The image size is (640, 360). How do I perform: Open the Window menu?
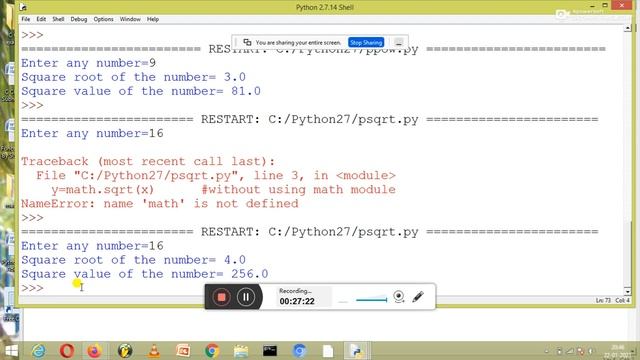point(130,19)
